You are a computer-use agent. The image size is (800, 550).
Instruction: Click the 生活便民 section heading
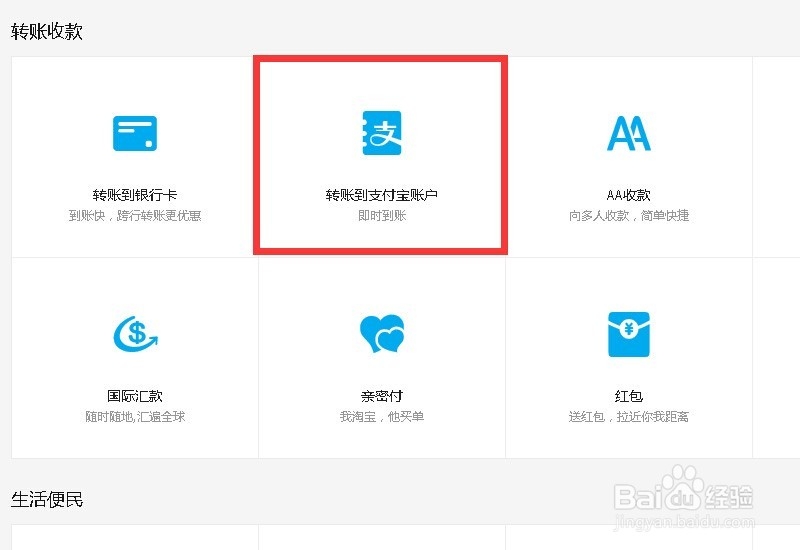[46, 499]
